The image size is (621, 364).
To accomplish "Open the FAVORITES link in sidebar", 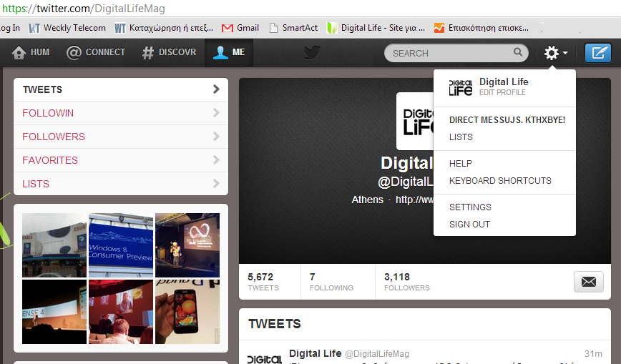I will click(x=50, y=160).
